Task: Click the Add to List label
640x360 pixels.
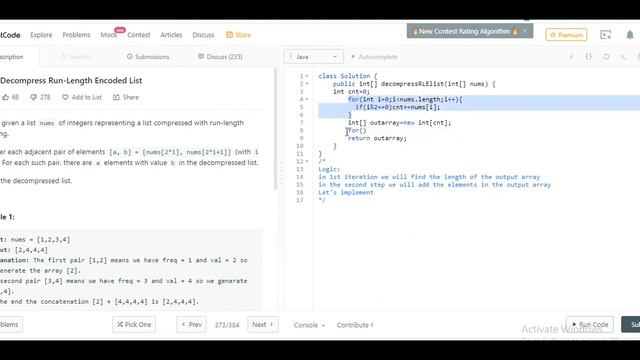Action: tap(87, 97)
